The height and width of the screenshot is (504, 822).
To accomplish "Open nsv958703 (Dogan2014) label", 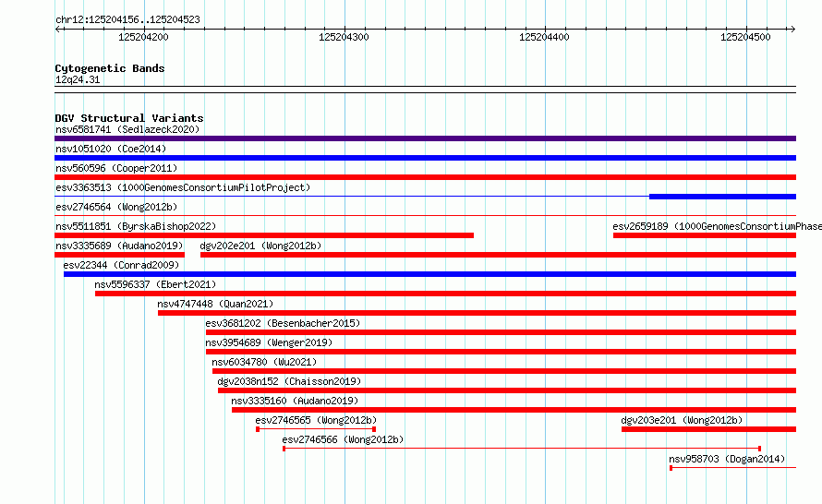I will (727, 459).
